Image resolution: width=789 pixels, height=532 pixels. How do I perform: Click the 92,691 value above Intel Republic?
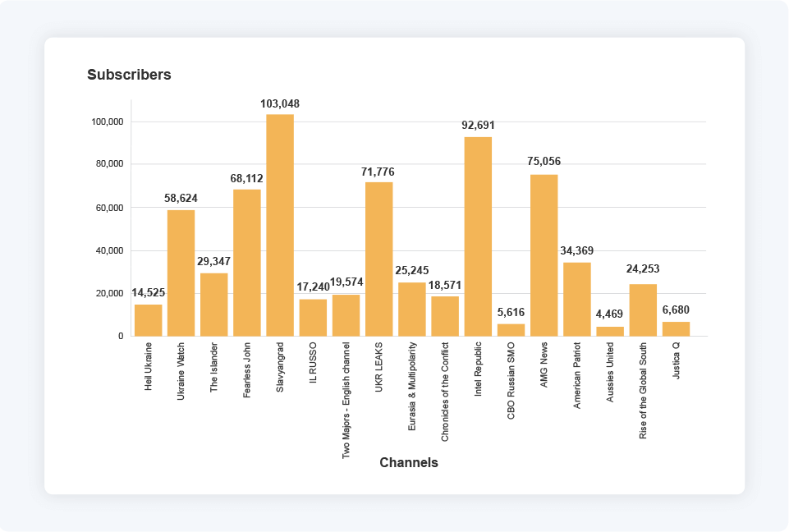pos(479,126)
